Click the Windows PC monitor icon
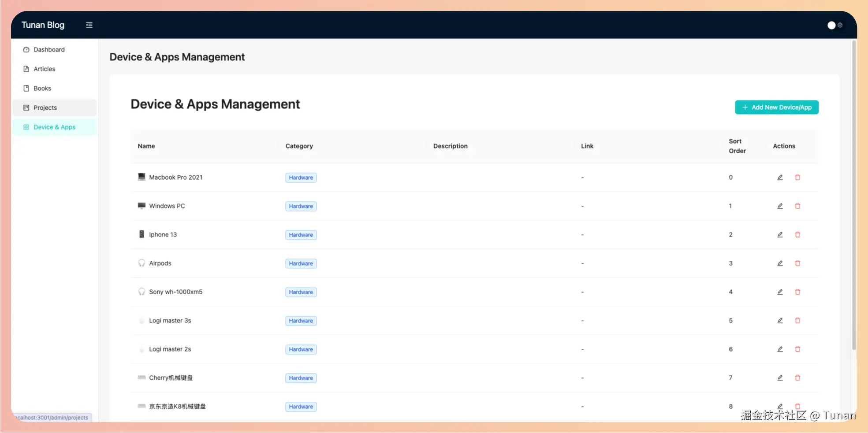The width and height of the screenshot is (868, 433). click(x=142, y=206)
